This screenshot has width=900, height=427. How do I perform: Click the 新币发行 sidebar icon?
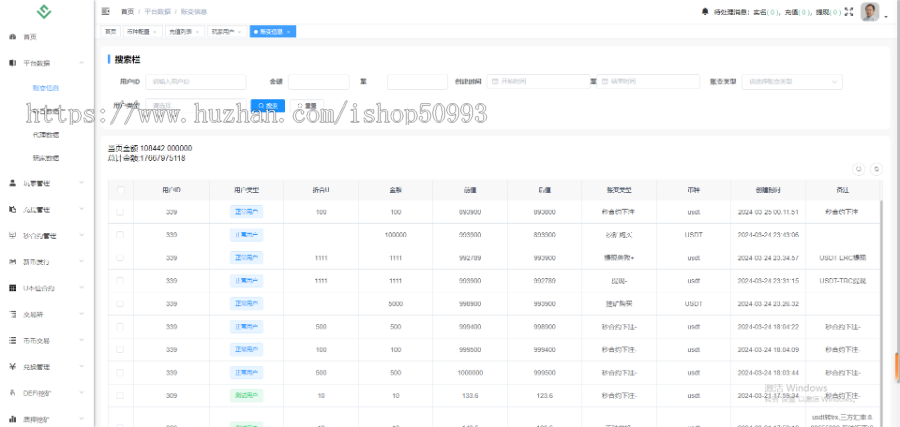(13, 262)
